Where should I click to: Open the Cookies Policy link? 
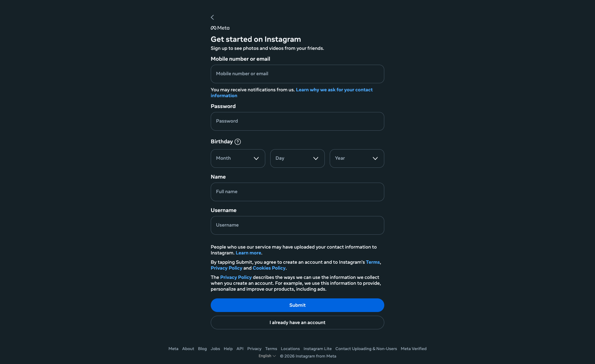pos(269,268)
